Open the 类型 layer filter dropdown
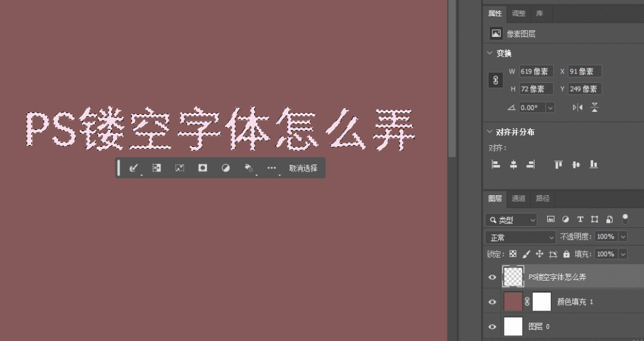This screenshot has height=341, width=644. (511, 220)
